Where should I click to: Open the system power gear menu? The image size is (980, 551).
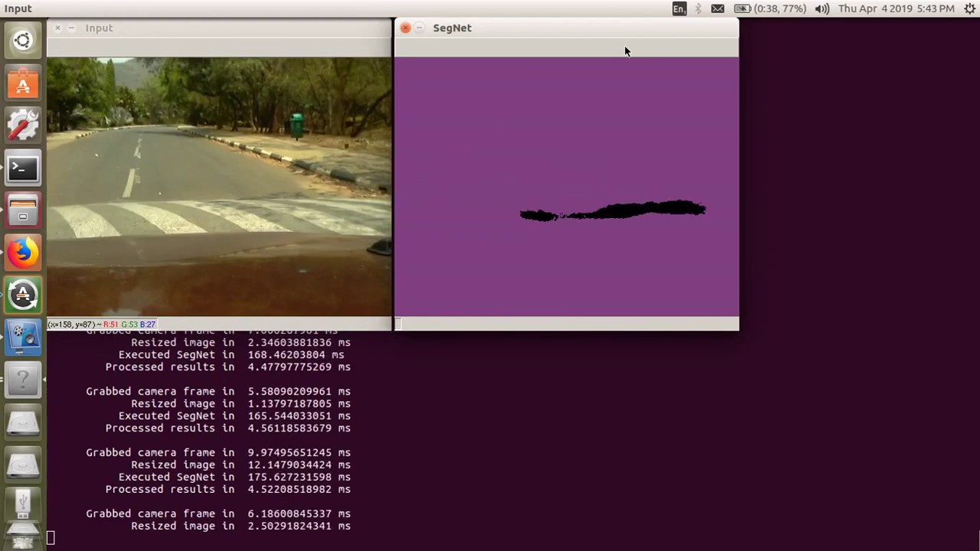point(969,8)
